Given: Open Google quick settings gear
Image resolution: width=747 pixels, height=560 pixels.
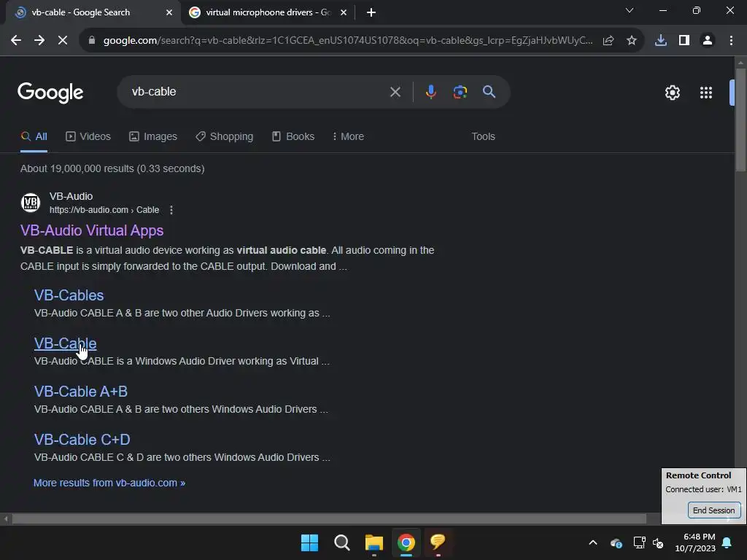Looking at the screenshot, I should (x=672, y=93).
